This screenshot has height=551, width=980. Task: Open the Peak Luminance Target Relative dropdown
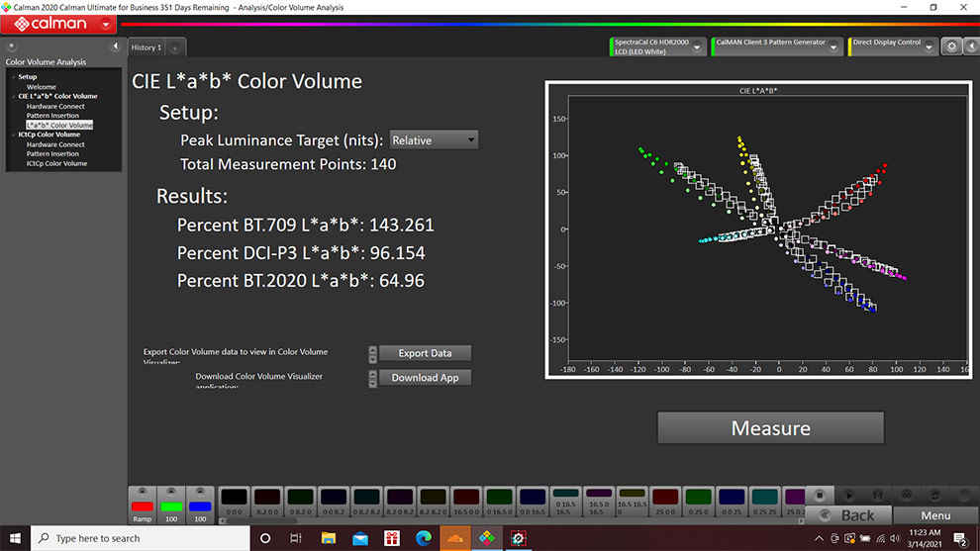coord(434,139)
